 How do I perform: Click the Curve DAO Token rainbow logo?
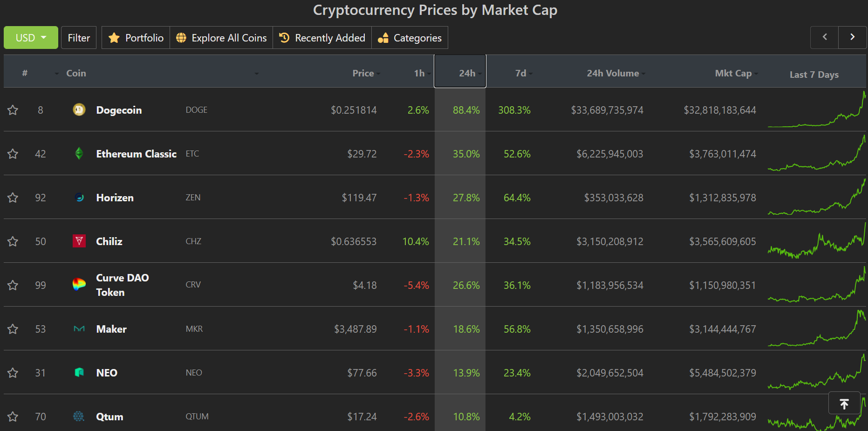click(x=79, y=284)
